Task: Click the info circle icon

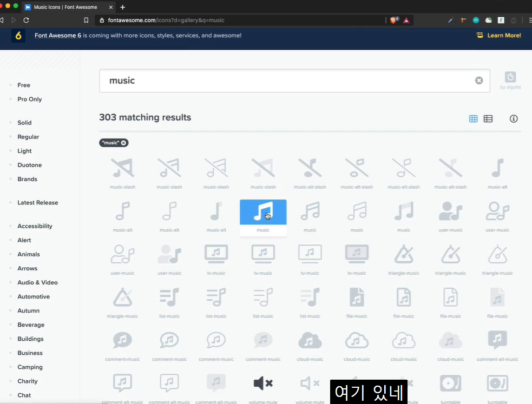Action: coord(514,118)
